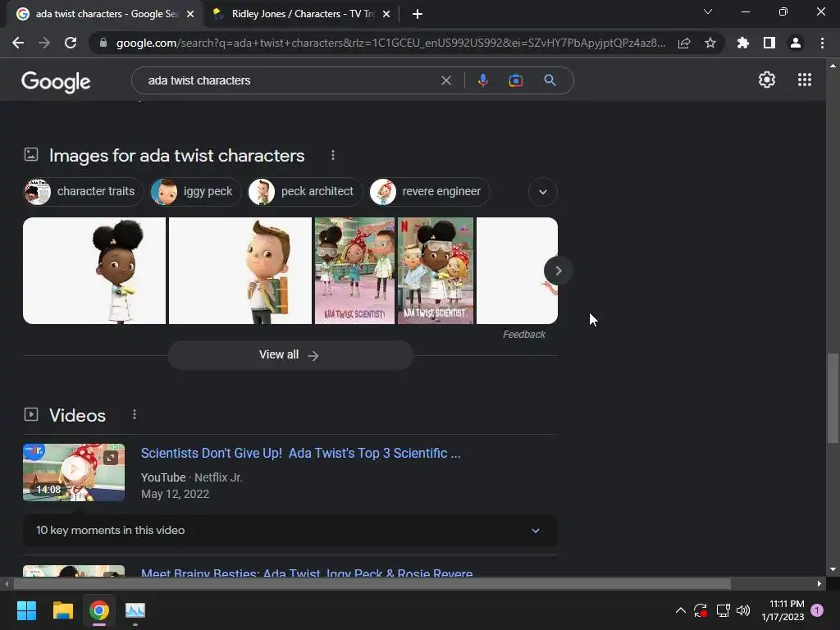
Task: Open Windows Start menu
Action: tap(26, 610)
